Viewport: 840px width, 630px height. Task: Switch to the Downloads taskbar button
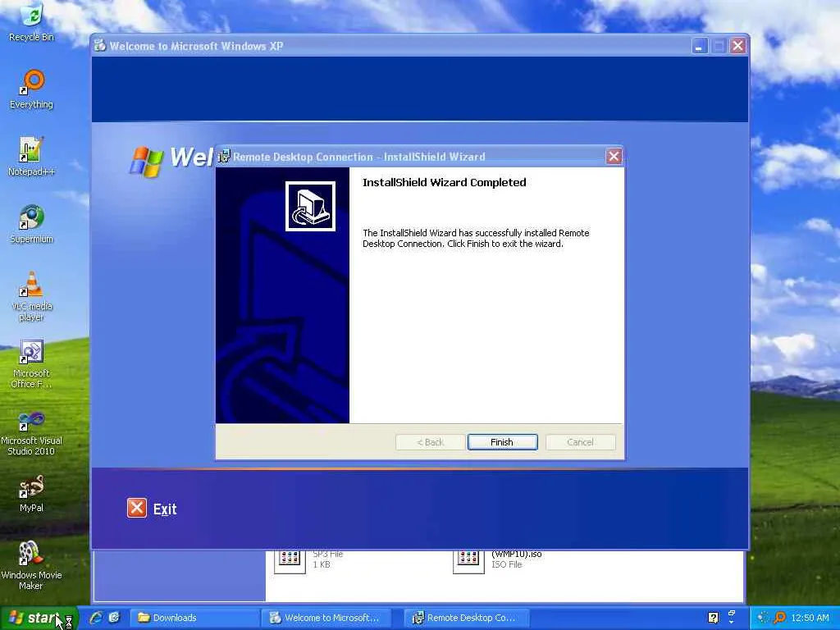(195, 618)
